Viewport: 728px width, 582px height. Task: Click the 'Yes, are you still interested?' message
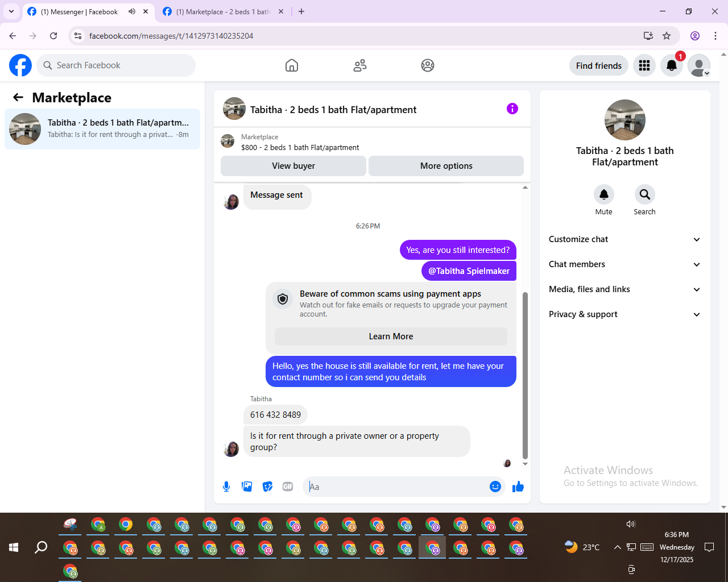coord(458,250)
